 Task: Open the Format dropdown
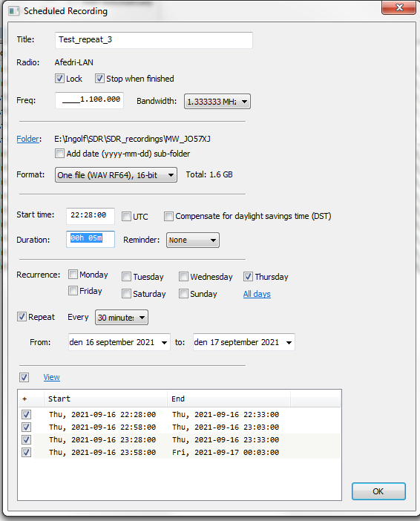point(116,174)
